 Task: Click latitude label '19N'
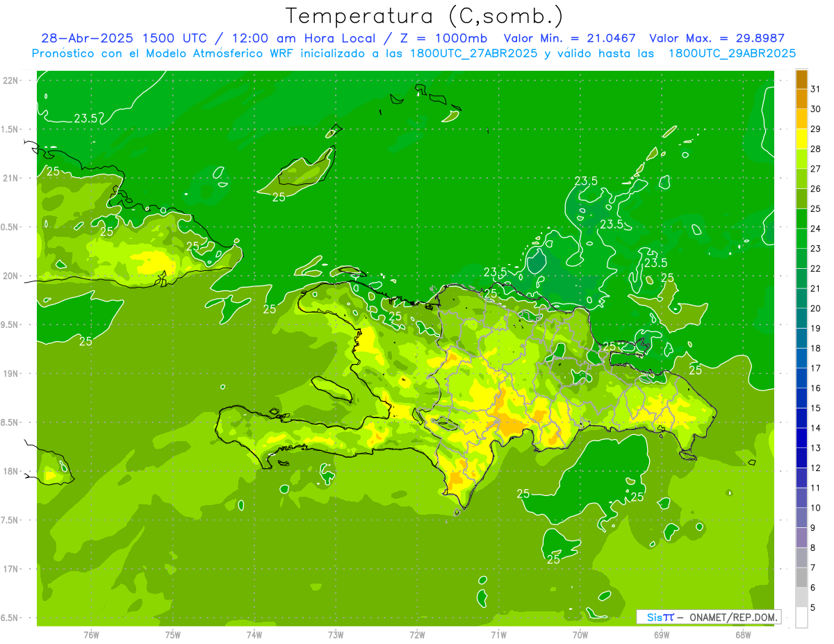pos(12,374)
